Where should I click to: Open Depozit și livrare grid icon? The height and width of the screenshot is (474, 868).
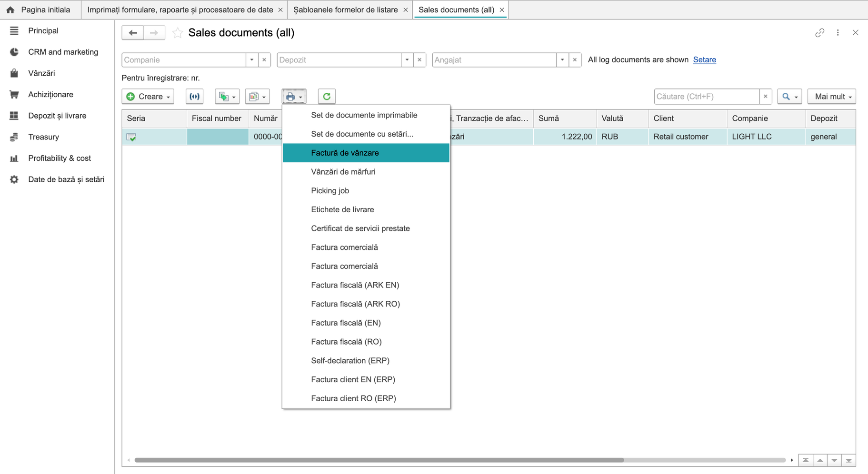[14, 116]
